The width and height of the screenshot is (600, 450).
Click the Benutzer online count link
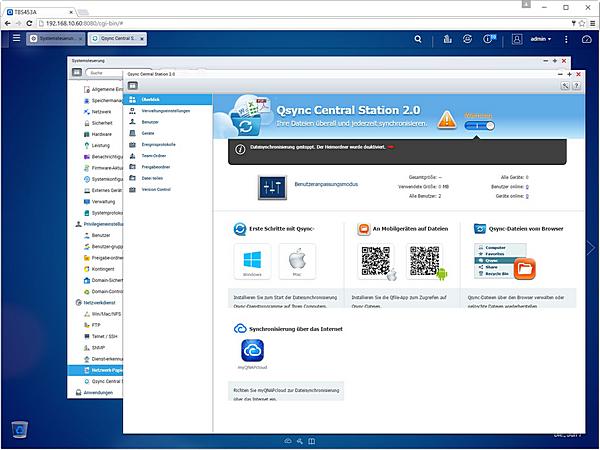tap(527, 187)
